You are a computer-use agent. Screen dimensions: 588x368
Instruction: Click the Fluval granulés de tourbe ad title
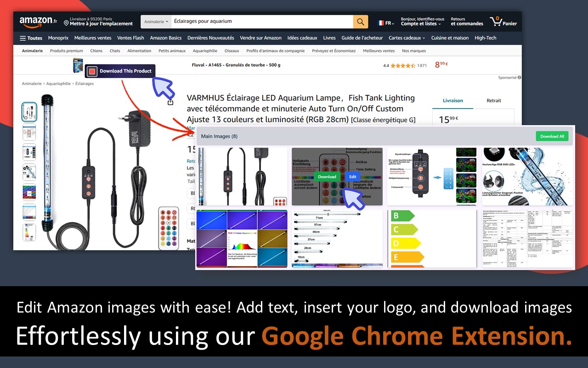coord(236,65)
